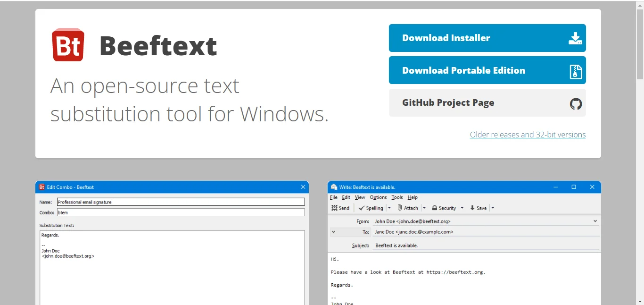Open the Help menu
Image resolution: width=644 pixels, height=305 pixels.
(x=413, y=197)
